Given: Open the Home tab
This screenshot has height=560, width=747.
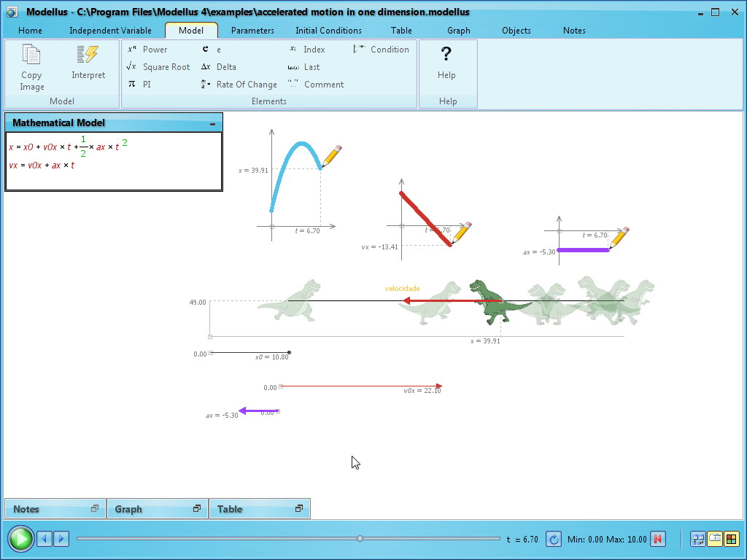Looking at the screenshot, I should 30,31.
